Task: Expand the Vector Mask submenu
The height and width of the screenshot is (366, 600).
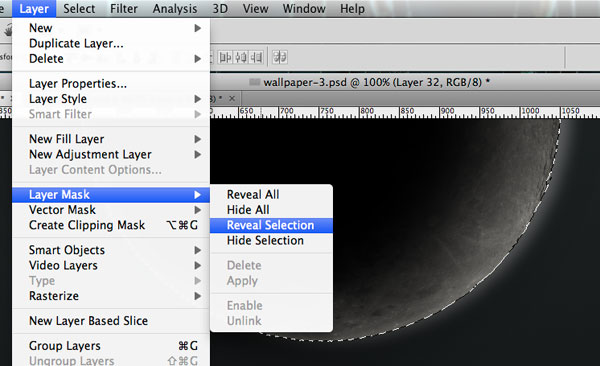Action: coord(111,210)
